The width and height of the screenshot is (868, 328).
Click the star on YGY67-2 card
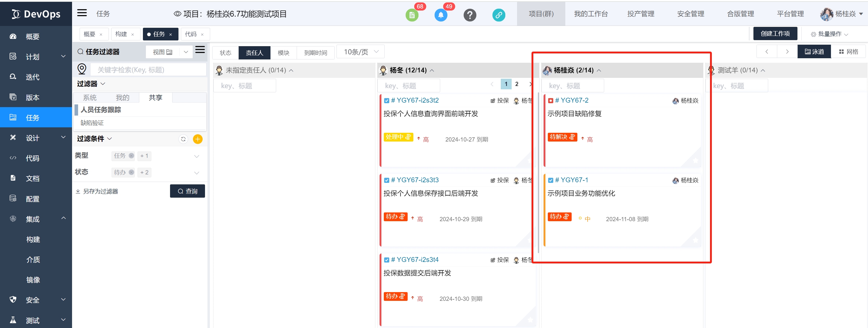coord(695,161)
